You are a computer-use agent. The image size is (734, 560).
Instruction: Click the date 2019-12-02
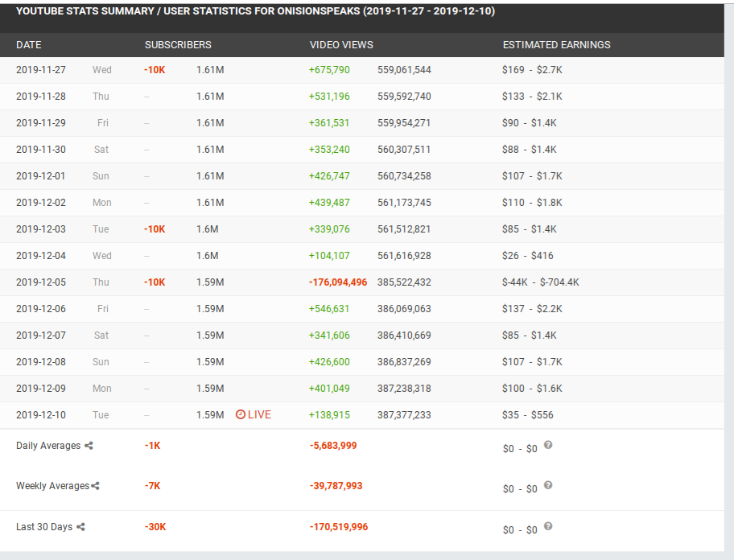pyautogui.click(x=41, y=203)
